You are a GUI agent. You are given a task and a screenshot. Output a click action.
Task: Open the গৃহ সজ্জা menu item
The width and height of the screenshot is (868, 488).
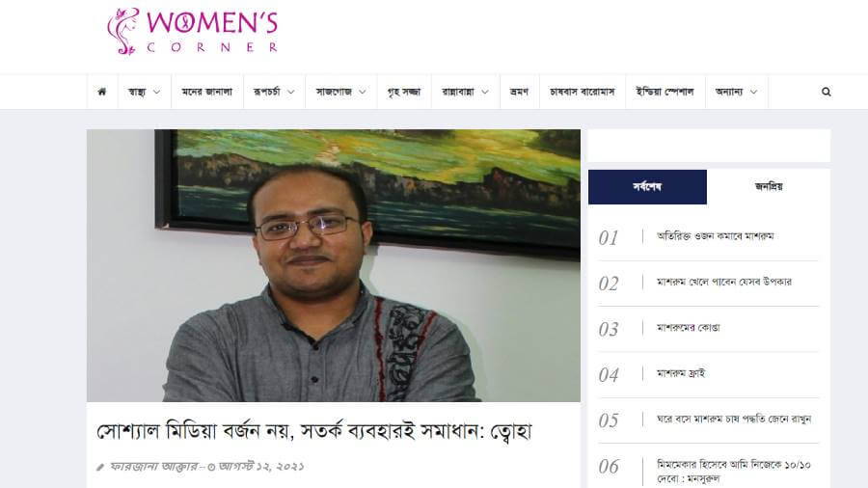tap(404, 92)
